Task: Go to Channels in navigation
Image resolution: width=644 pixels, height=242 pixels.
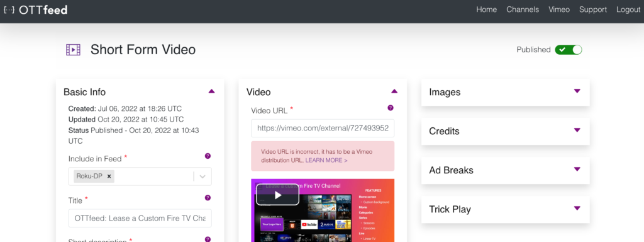Action: point(523,9)
